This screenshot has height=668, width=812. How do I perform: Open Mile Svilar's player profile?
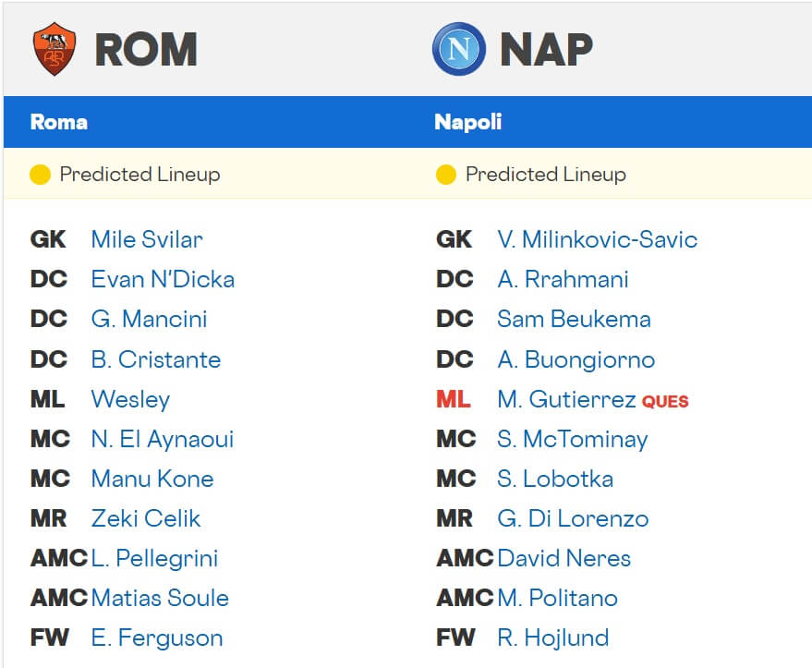tap(146, 239)
